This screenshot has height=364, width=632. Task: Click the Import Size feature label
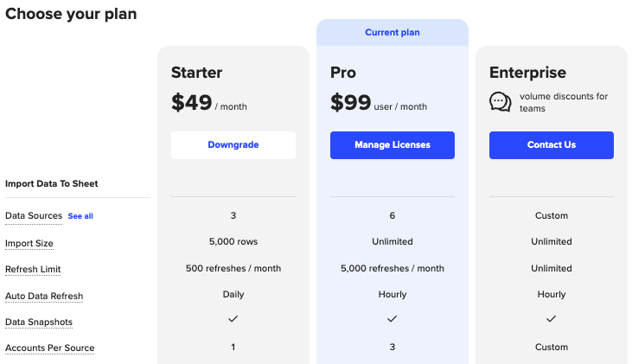click(29, 243)
